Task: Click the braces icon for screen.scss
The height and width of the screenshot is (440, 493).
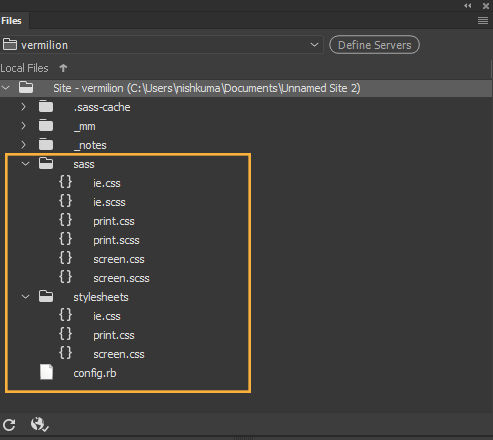Action: (x=65, y=277)
